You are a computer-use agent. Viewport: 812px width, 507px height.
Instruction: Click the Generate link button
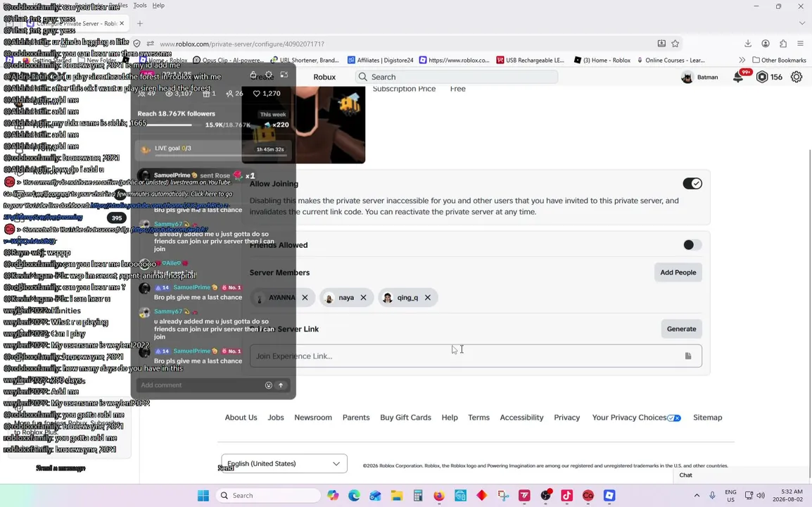681,329
